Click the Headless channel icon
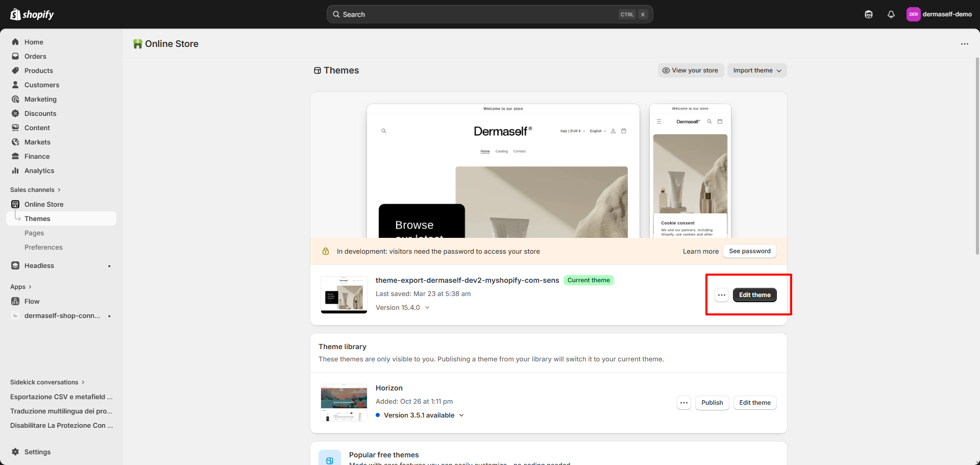The height and width of the screenshot is (465, 980). [15, 265]
